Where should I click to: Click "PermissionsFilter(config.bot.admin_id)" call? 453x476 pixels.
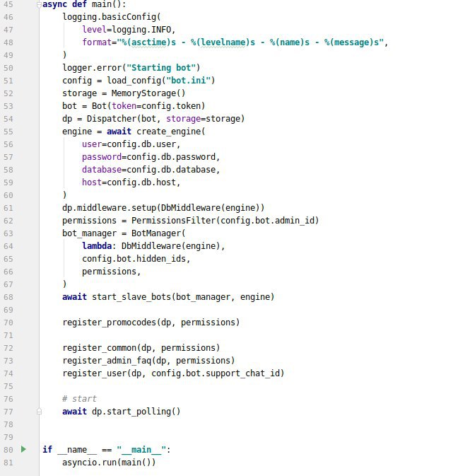pyautogui.click(x=225, y=221)
